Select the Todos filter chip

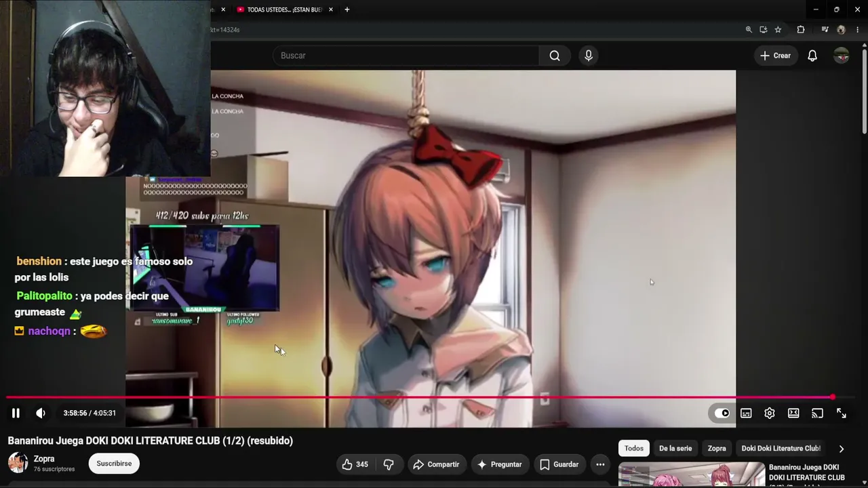point(634,448)
